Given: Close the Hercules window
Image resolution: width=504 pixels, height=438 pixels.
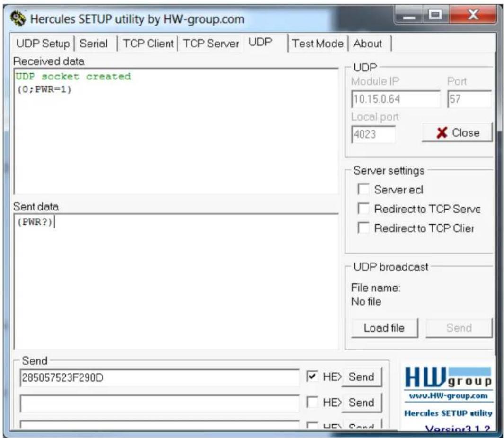Looking at the screenshot, I should [x=472, y=15].
